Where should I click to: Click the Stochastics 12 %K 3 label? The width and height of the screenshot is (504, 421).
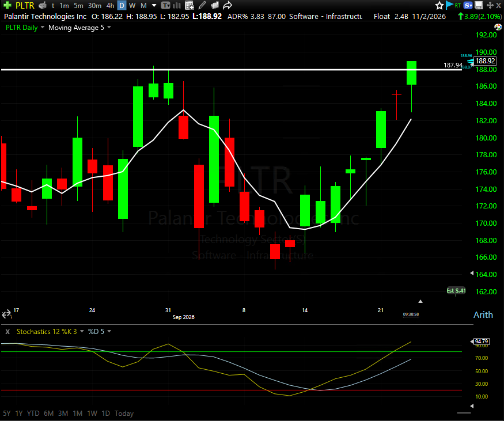(x=47, y=332)
